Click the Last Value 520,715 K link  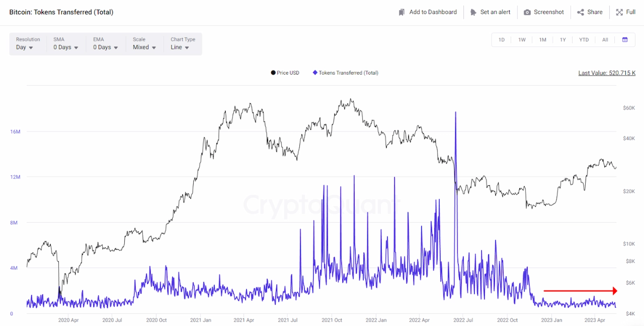[x=607, y=73]
